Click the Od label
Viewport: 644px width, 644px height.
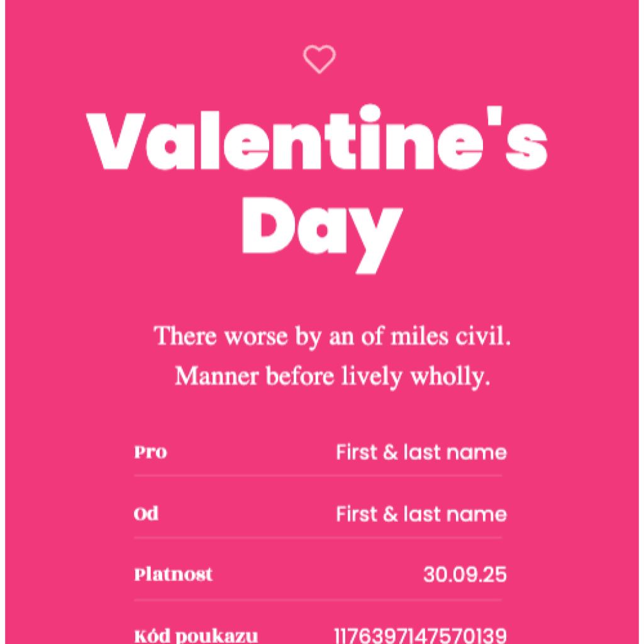point(146,514)
